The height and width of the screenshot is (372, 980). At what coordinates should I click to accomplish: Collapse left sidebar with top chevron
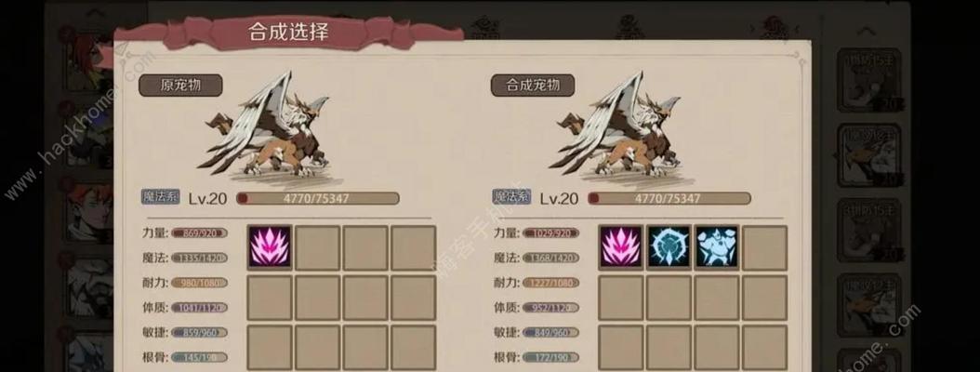(x=96, y=13)
